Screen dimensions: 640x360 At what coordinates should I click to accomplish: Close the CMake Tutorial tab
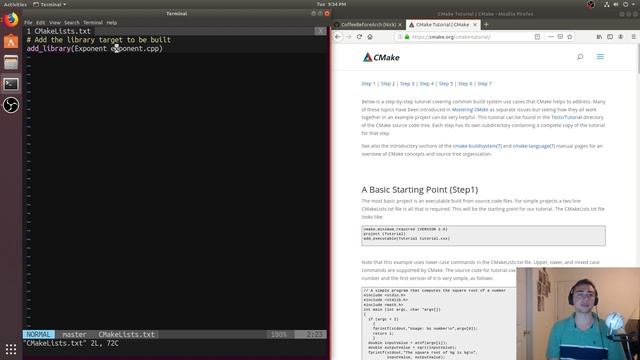point(475,24)
